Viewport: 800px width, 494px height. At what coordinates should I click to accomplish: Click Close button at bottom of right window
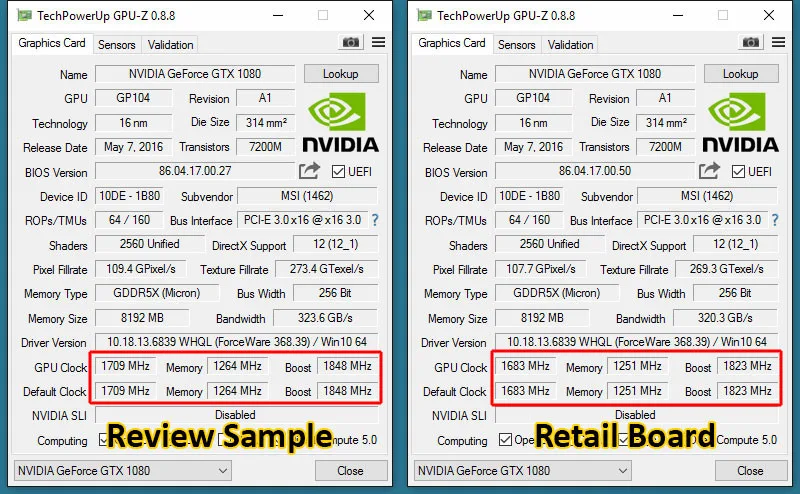(x=751, y=471)
